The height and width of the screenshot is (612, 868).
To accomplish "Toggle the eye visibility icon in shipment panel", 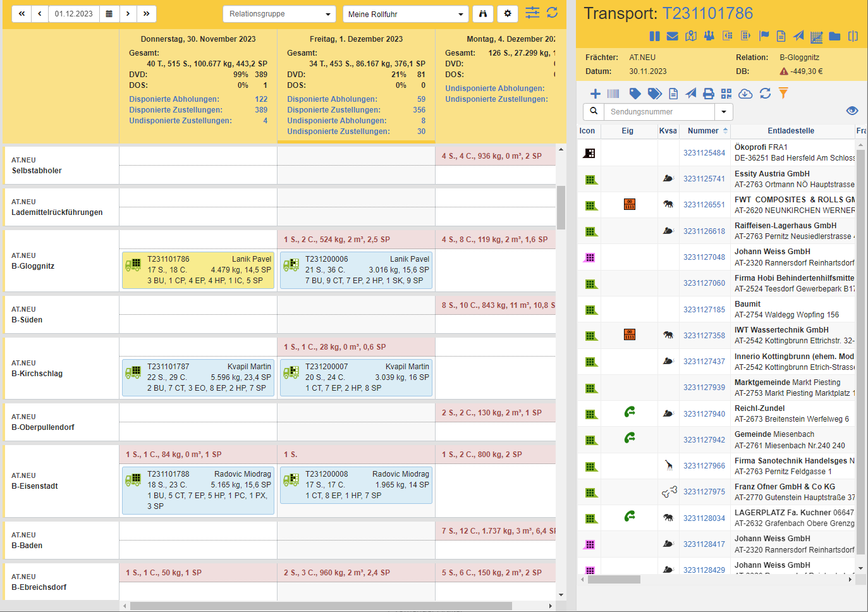I will click(x=852, y=111).
